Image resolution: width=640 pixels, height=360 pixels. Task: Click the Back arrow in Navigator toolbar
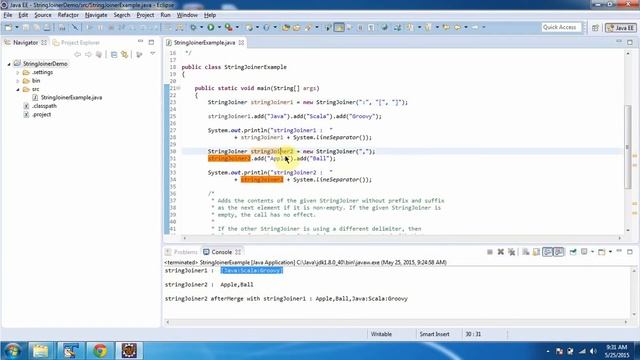point(78,54)
